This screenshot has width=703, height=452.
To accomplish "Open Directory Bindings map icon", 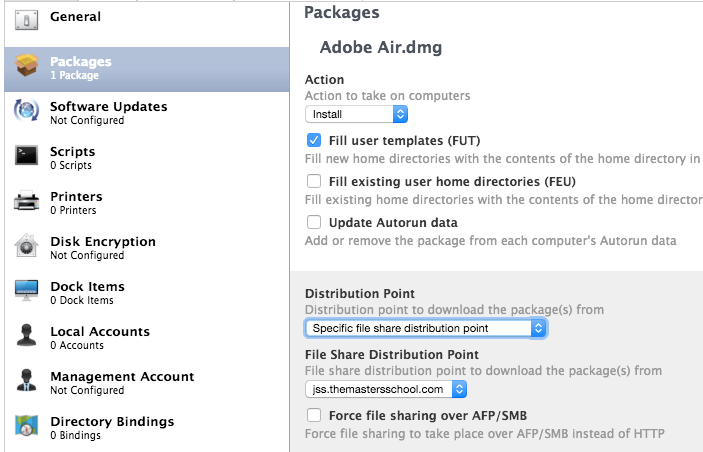I will click(26, 425).
